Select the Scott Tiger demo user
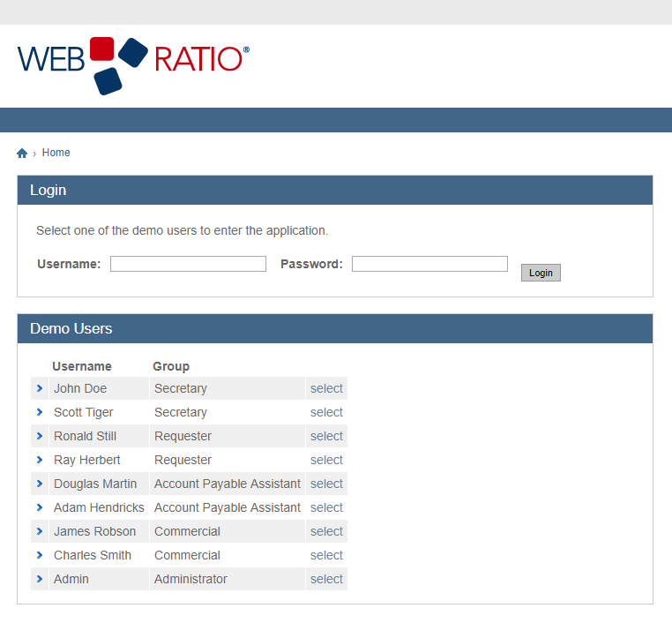The height and width of the screenshot is (623, 672). 326,412
